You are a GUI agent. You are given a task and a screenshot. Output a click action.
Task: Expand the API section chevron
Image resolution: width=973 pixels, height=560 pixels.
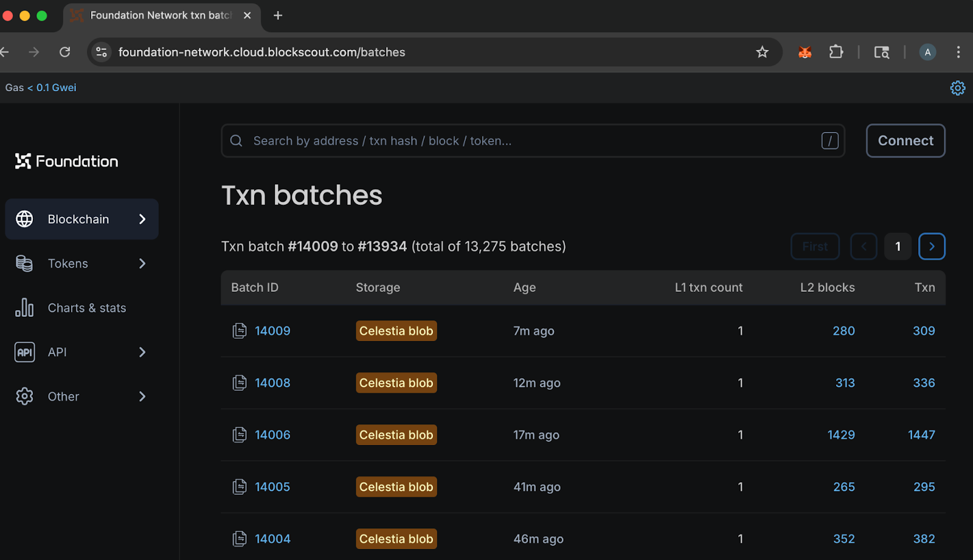pyautogui.click(x=142, y=351)
